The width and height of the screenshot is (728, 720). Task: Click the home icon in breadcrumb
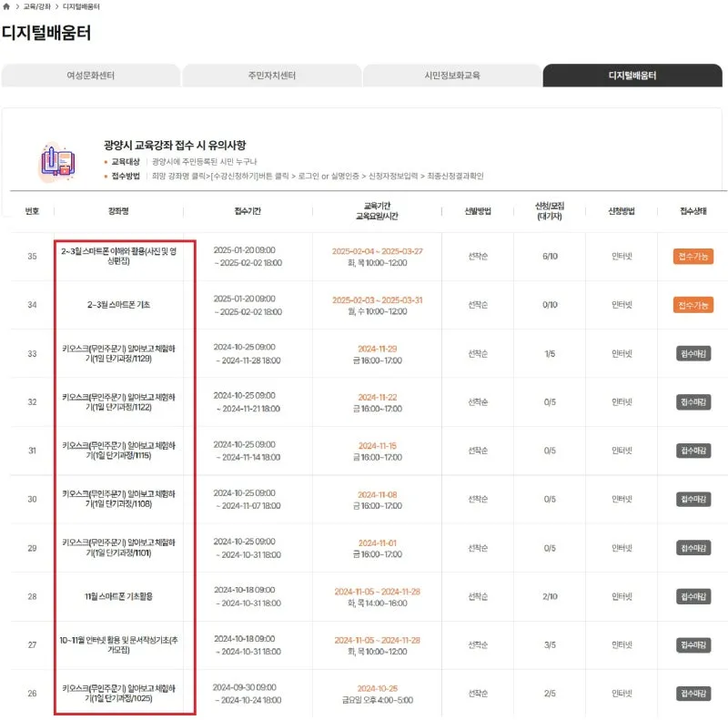[x=6, y=6]
